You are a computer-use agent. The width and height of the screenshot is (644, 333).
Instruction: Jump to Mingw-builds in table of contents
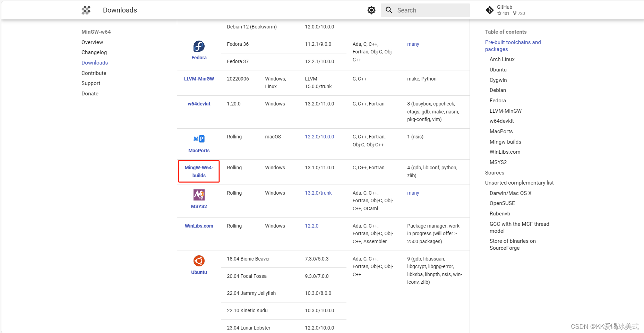505,142
